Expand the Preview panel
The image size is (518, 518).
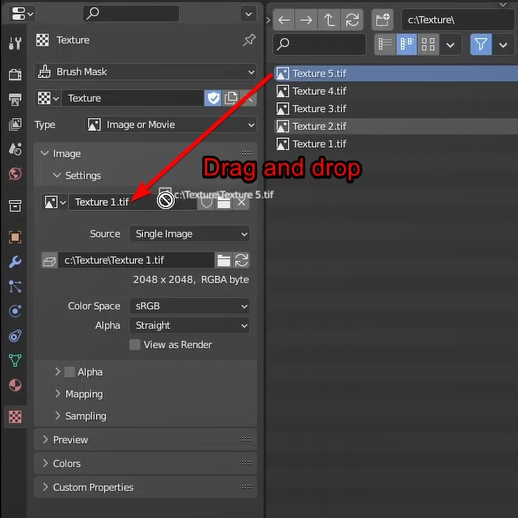tap(45, 440)
